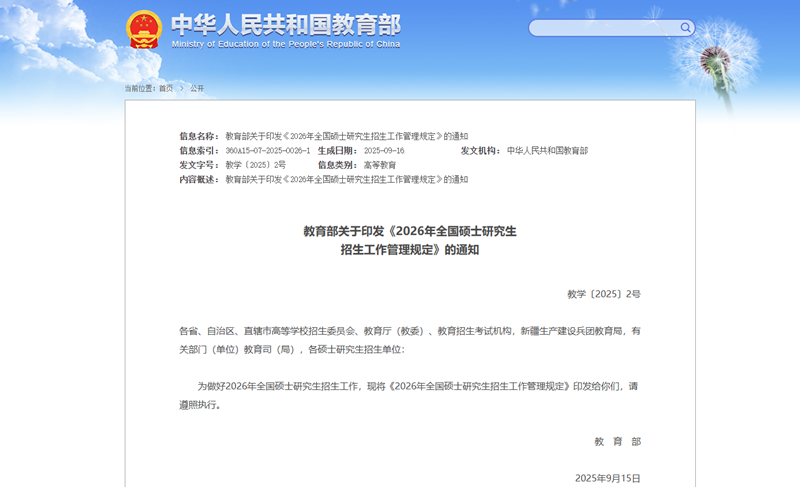The width and height of the screenshot is (800, 487).
Task: Click the 发文字号 value 教学〔2025〕2号
Action: pos(256,165)
